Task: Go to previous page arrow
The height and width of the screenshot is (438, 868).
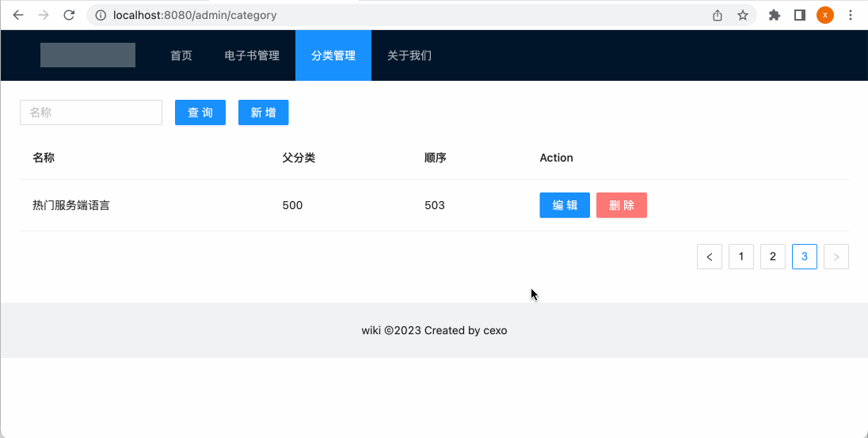Action: tap(710, 257)
